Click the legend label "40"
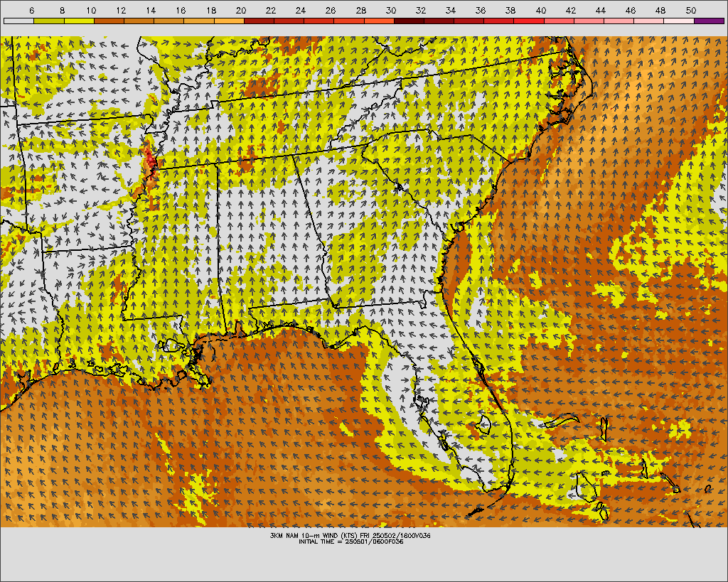Viewport: 728px width, 582px height. click(x=541, y=11)
